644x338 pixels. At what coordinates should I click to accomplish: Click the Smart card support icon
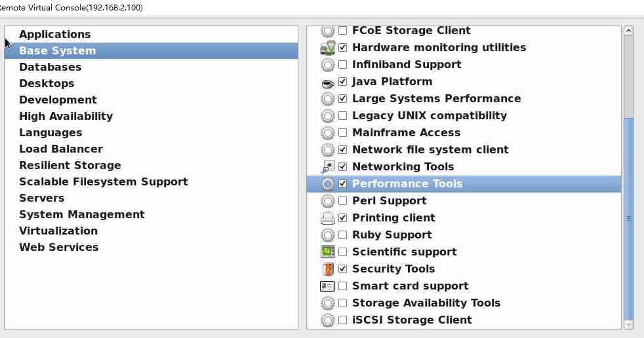(x=327, y=286)
